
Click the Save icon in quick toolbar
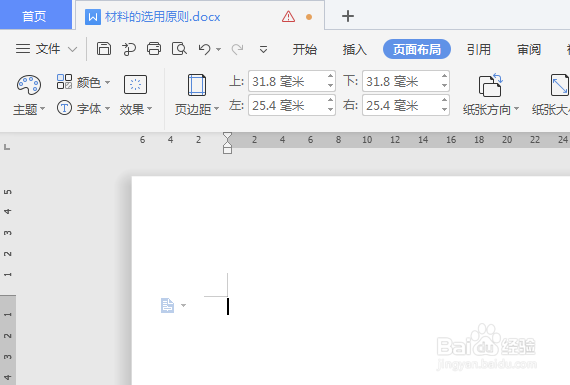104,49
